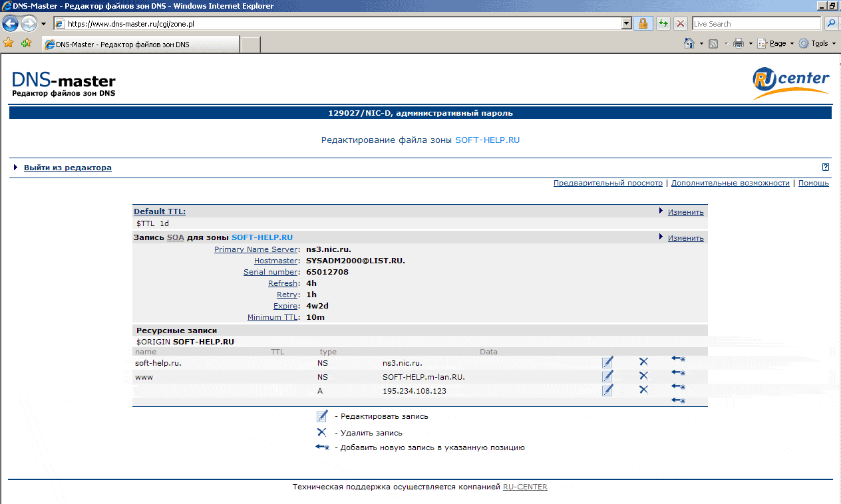The width and height of the screenshot is (841, 504).
Task: Click Выйти из редактора link
Action: tap(68, 168)
